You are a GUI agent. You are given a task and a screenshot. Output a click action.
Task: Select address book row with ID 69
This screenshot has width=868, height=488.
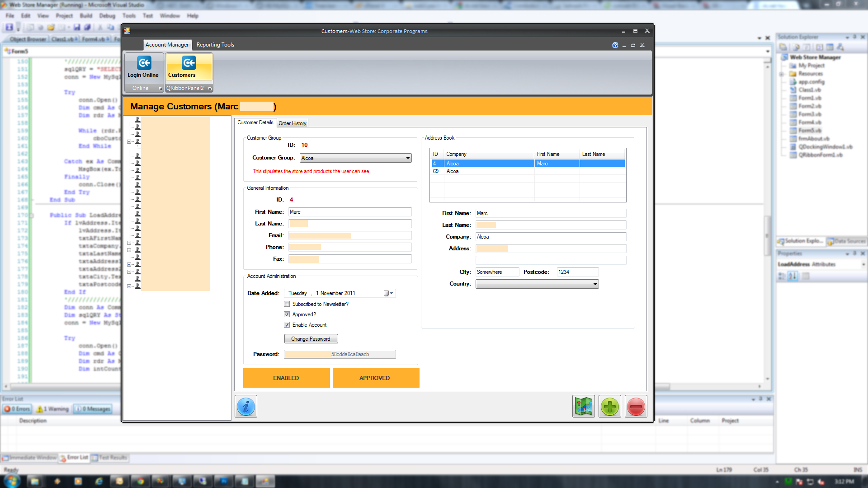(x=528, y=171)
